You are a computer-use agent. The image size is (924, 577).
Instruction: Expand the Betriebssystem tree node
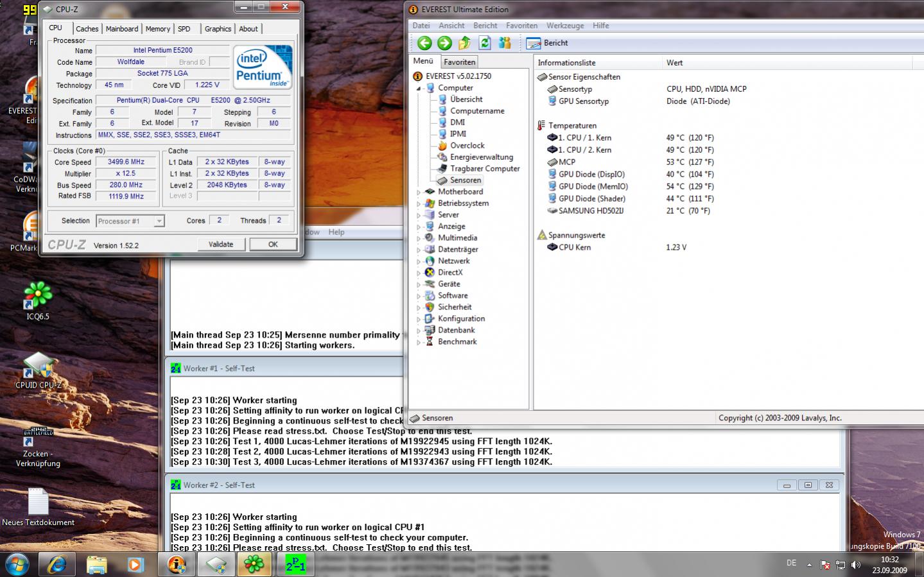tap(419, 203)
